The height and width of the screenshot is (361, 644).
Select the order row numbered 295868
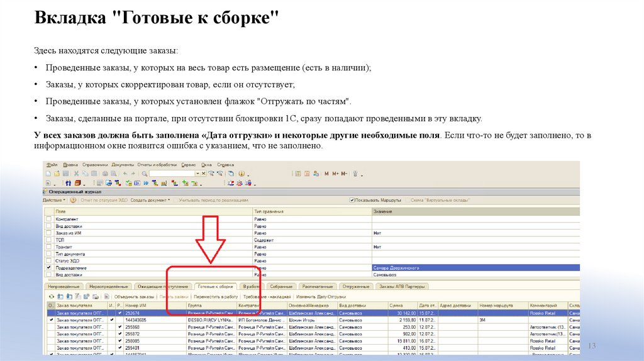[x=314, y=327]
